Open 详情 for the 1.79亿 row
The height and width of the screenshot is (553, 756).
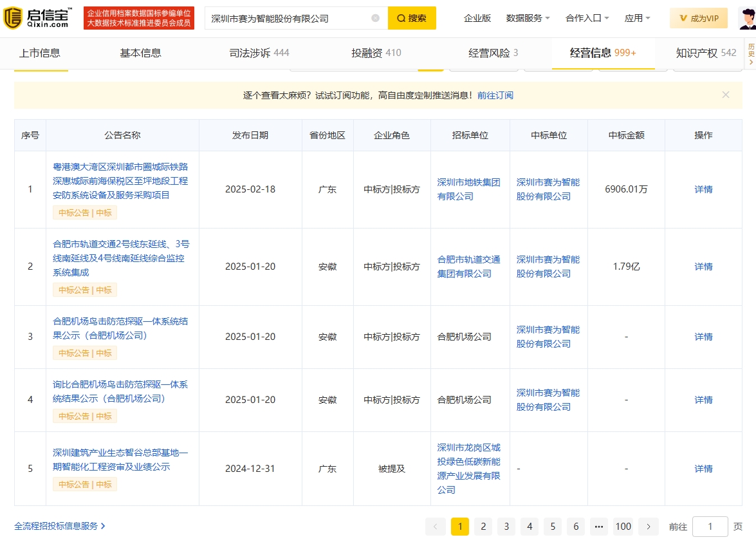[703, 267]
